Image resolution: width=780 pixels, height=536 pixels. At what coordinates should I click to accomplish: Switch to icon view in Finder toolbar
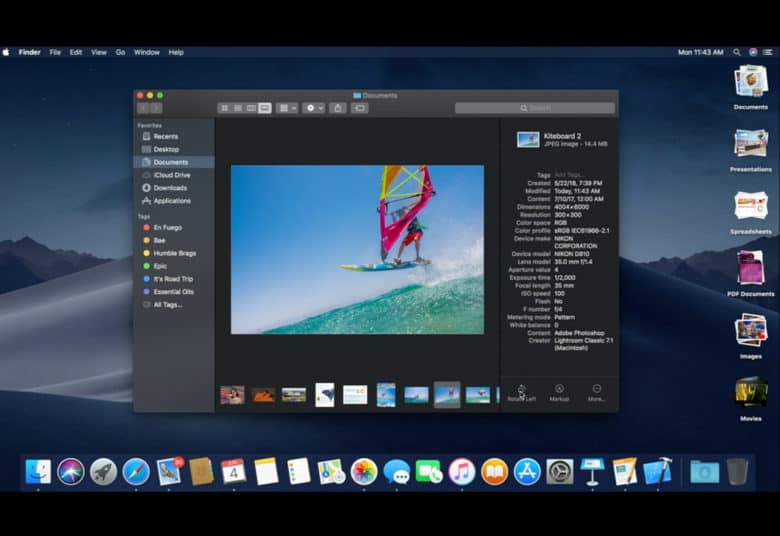tap(224, 108)
